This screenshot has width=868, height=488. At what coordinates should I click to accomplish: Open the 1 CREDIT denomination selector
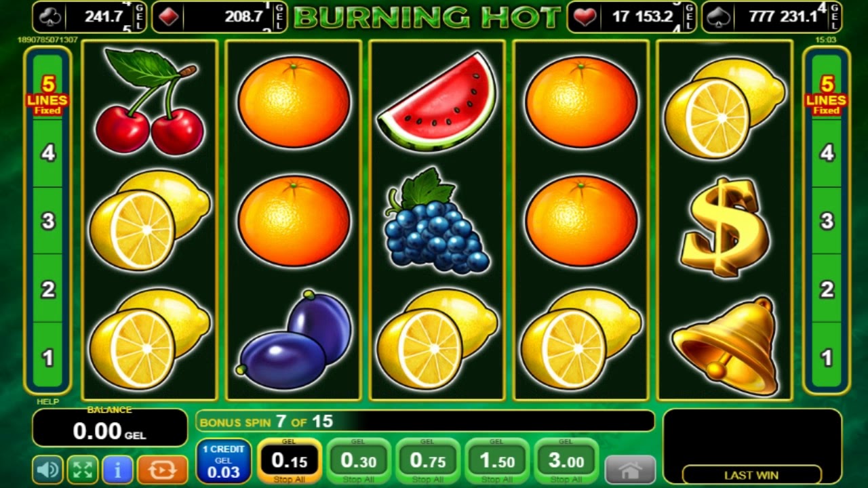(224, 461)
